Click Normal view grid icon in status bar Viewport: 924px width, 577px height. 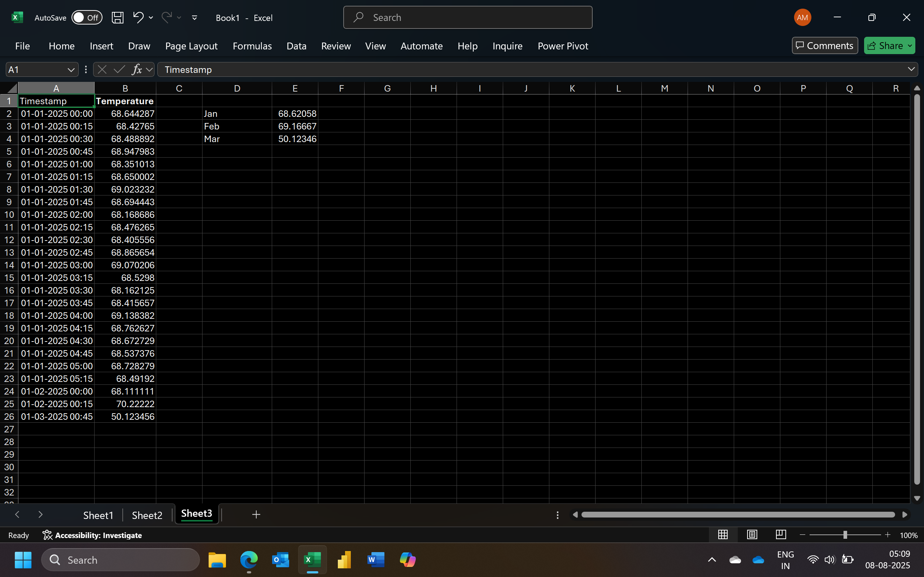click(x=723, y=535)
